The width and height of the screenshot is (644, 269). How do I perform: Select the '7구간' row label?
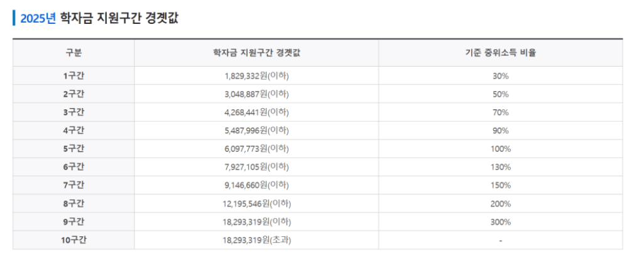(x=74, y=185)
